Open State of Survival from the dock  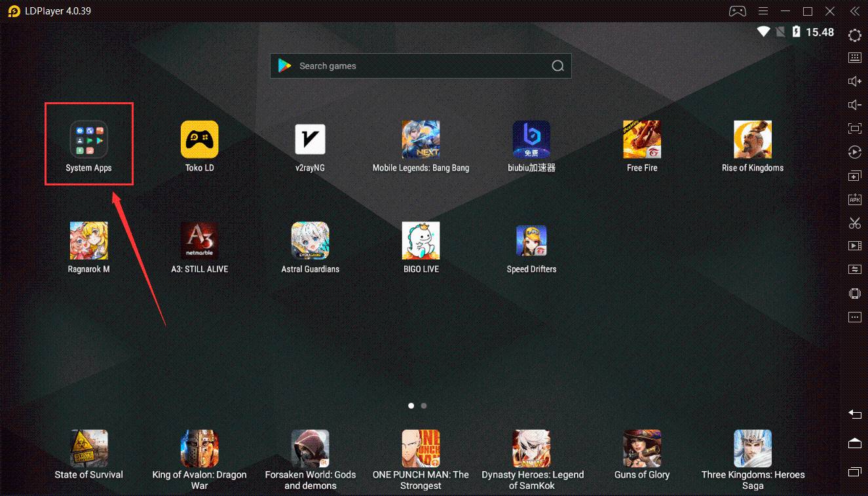pyautogui.click(x=88, y=448)
